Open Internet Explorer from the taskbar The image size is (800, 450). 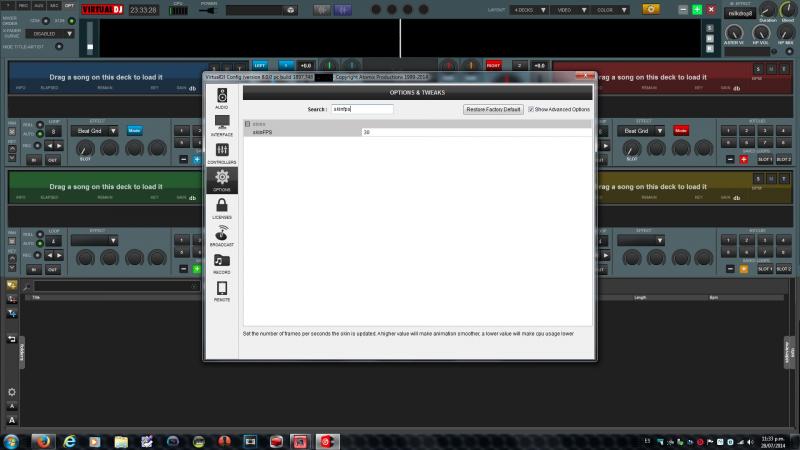(69, 441)
